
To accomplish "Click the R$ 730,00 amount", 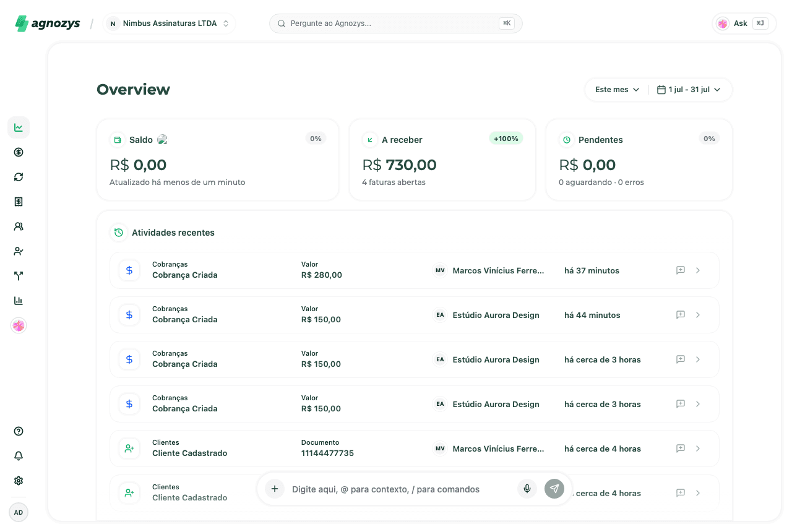I will [x=399, y=165].
